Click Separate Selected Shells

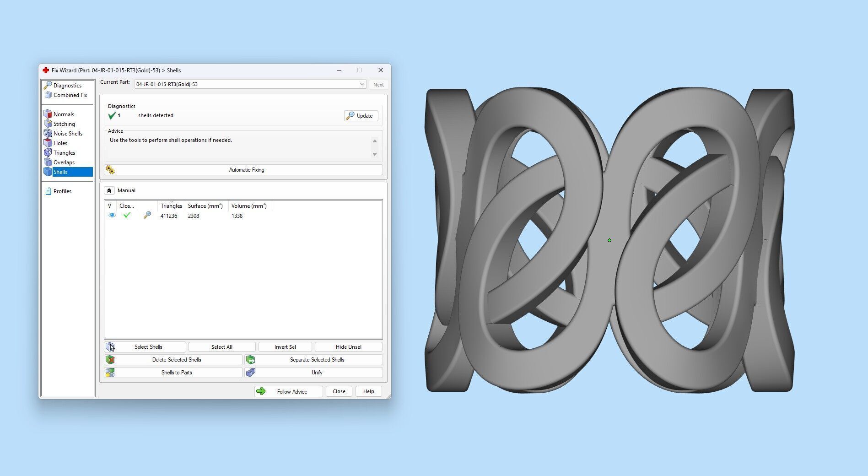(313, 360)
